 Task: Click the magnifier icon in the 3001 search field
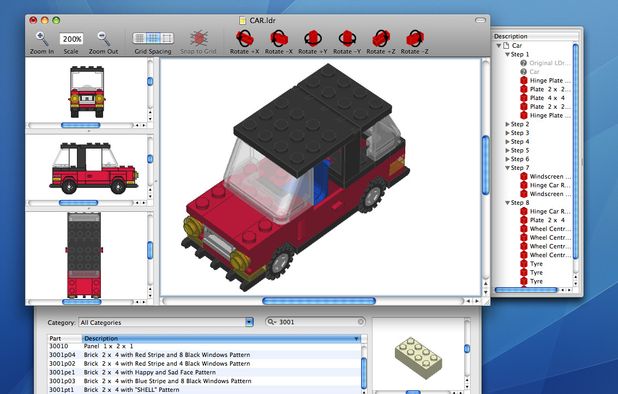(x=272, y=322)
